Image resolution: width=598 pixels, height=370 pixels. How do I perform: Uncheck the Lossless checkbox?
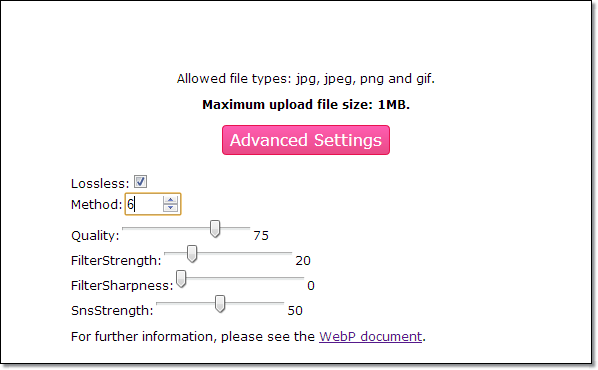click(140, 182)
